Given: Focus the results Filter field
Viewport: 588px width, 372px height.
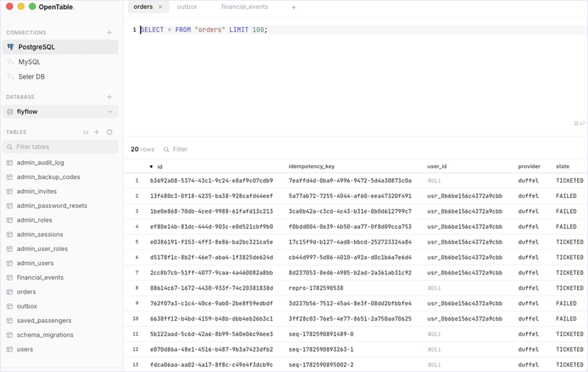Looking at the screenshot, I should (180, 150).
